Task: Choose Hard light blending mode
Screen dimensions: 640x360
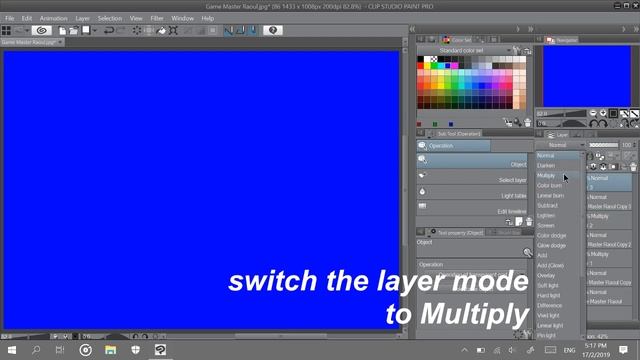Action: click(x=558, y=296)
